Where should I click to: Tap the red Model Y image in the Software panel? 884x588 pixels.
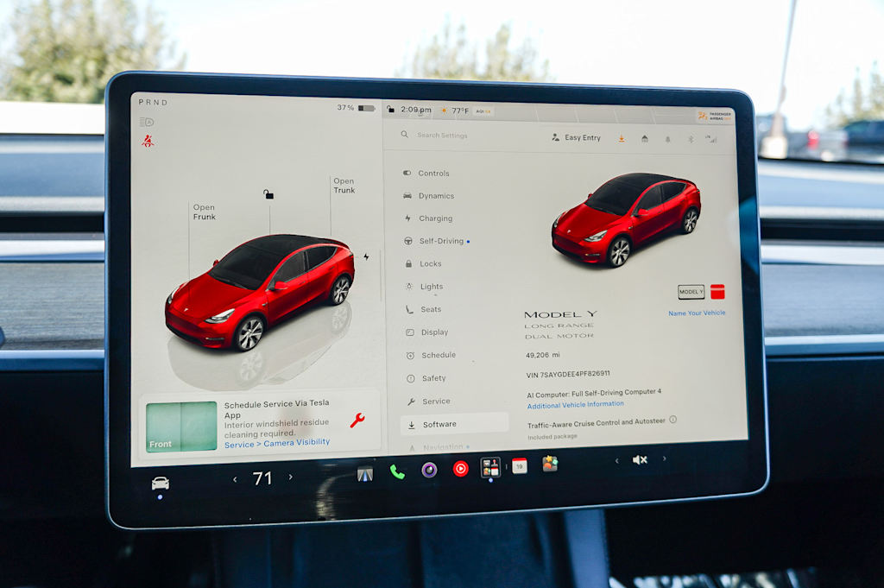pyautogui.click(x=627, y=220)
